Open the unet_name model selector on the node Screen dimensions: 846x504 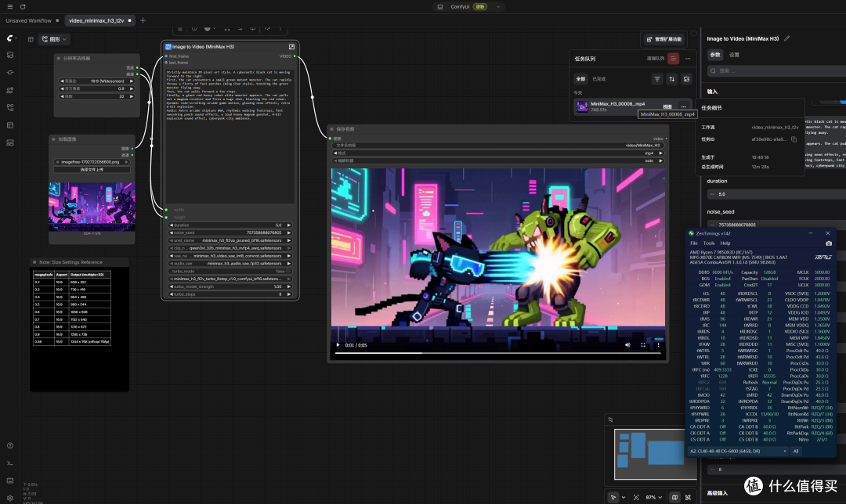tap(230, 240)
